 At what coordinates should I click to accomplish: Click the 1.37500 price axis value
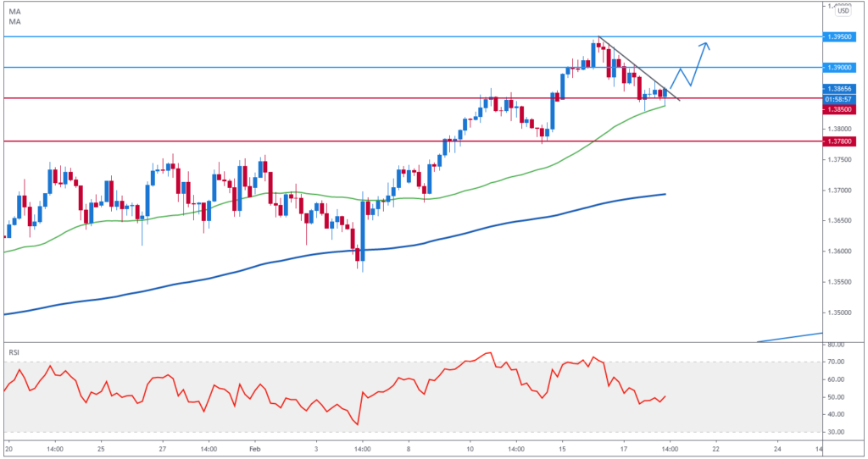(x=839, y=159)
